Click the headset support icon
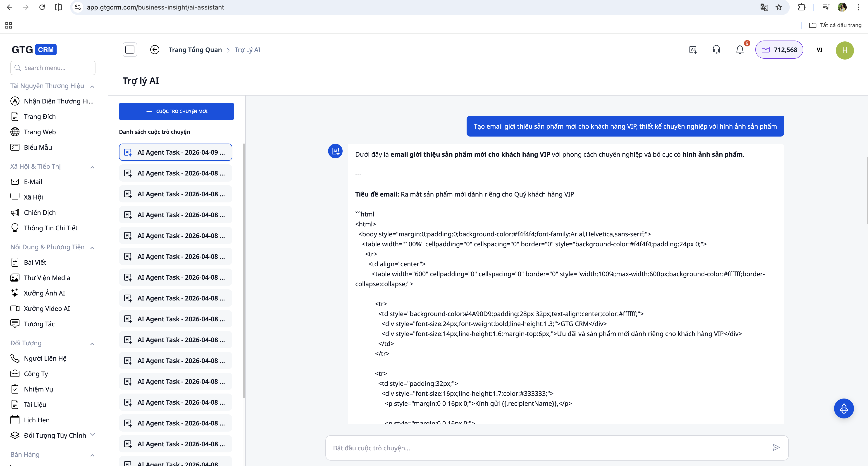Screen dimensions: 868x466 [x=716, y=50]
